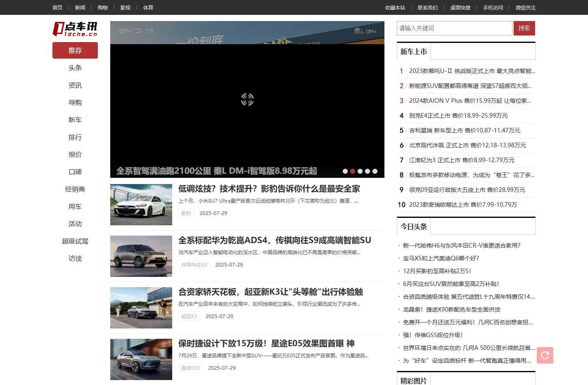The width and height of the screenshot is (588, 385).
Task: Open headline 保时捷设计下放15万级
Action: coord(266,343)
